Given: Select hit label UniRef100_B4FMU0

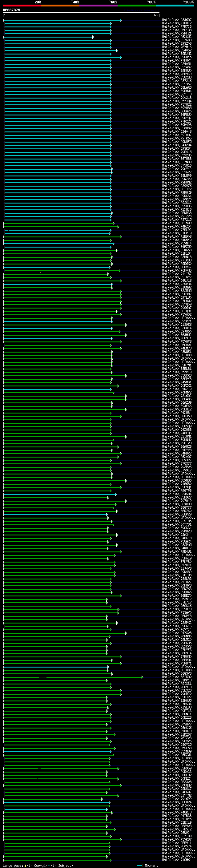Looking at the screenshot, I should point(177,115).
